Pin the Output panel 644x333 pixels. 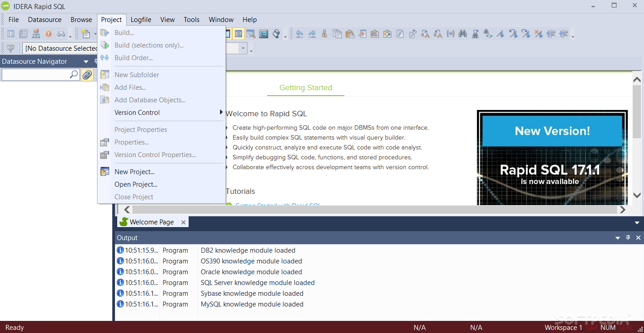628,238
